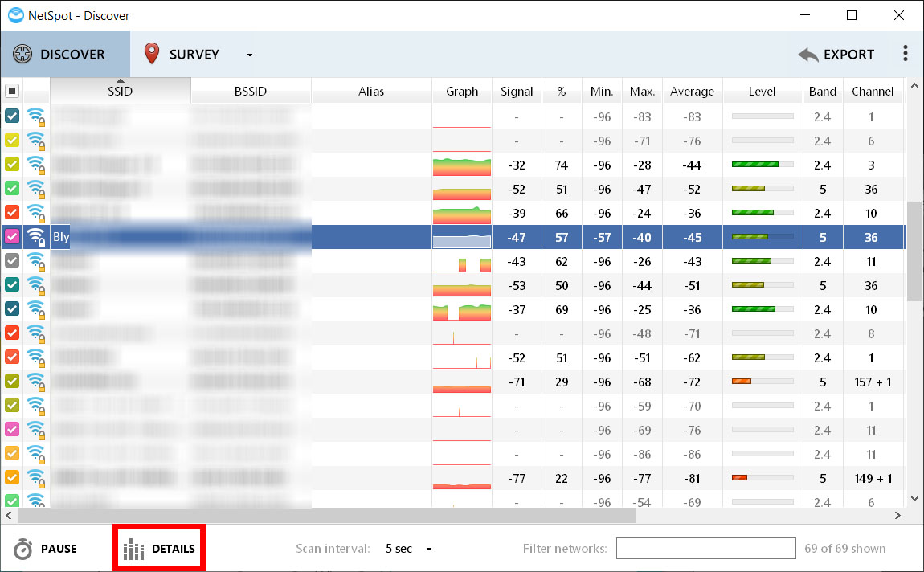Click the NetSpot app logo in title bar

(15, 15)
